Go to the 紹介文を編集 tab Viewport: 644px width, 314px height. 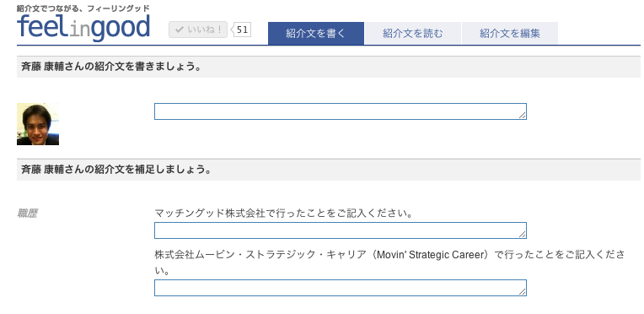[x=510, y=33]
